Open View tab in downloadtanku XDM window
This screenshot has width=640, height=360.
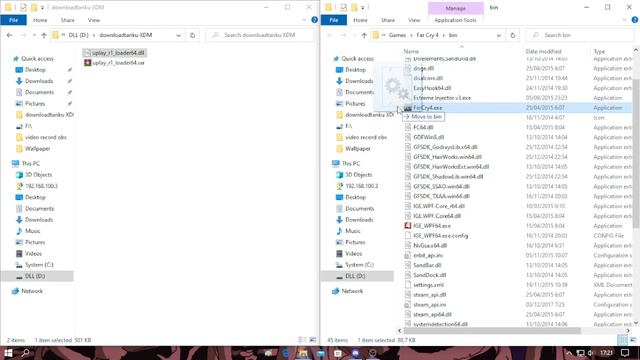[94, 20]
